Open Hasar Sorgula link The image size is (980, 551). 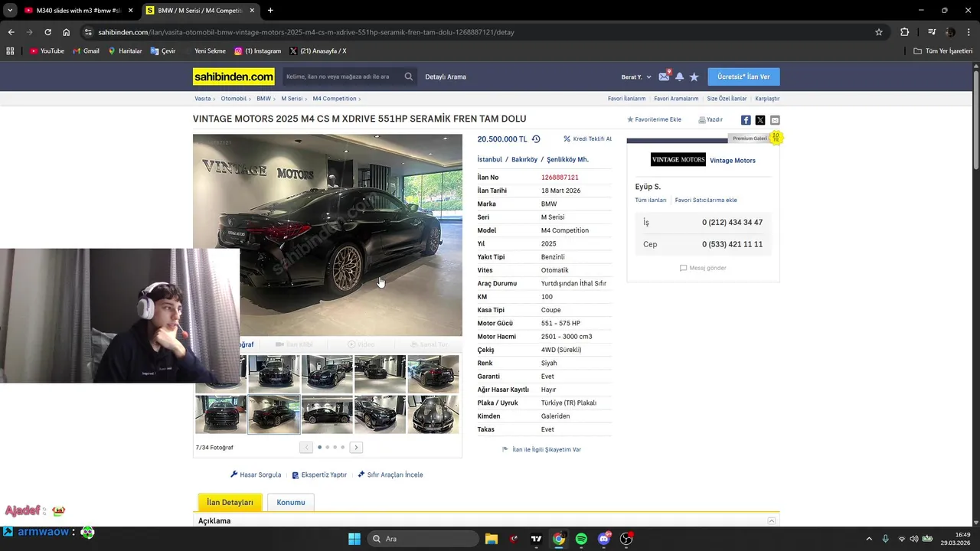coord(256,474)
